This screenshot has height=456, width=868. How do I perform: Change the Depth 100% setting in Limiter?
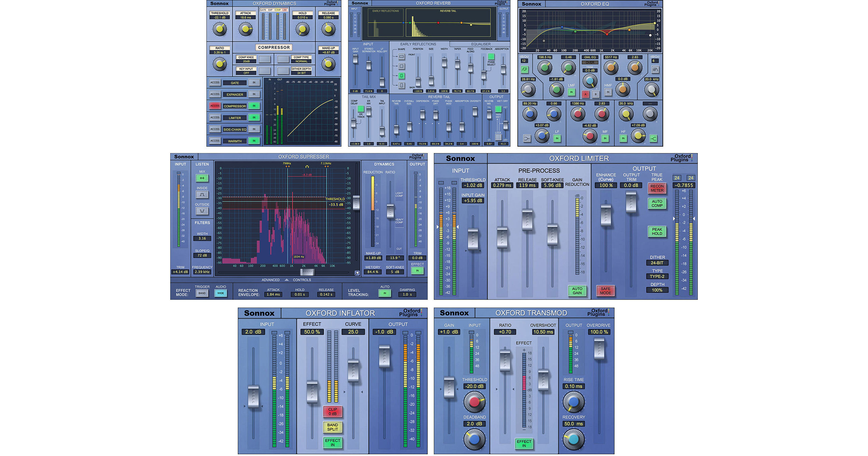click(657, 290)
